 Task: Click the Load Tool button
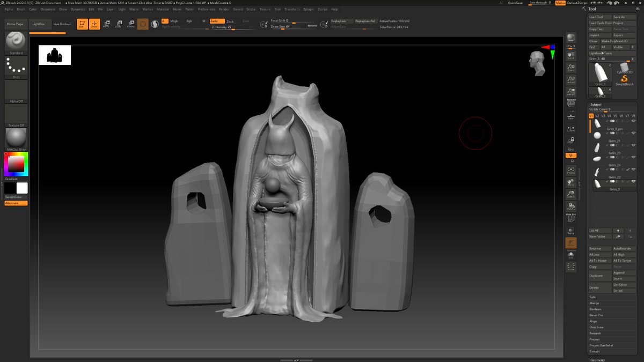[600, 17]
